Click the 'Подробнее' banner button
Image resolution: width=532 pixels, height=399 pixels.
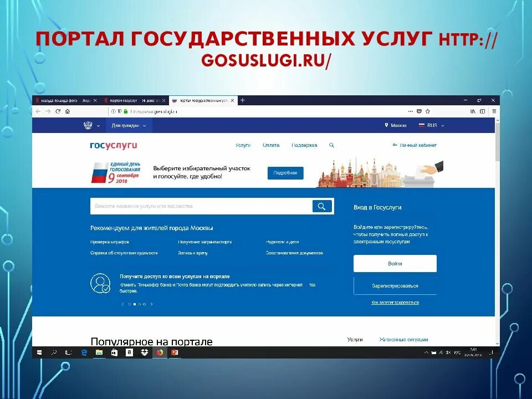click(285, 173)
